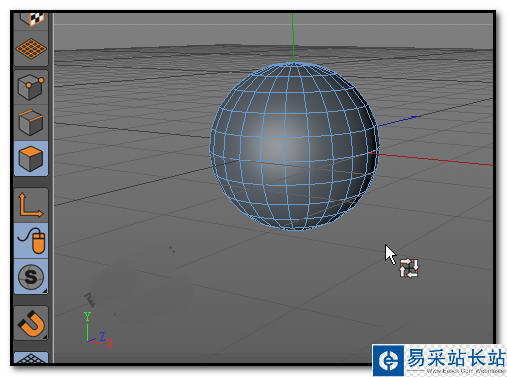
Task: Switch to Points mode cube icon
Action: 31,87
